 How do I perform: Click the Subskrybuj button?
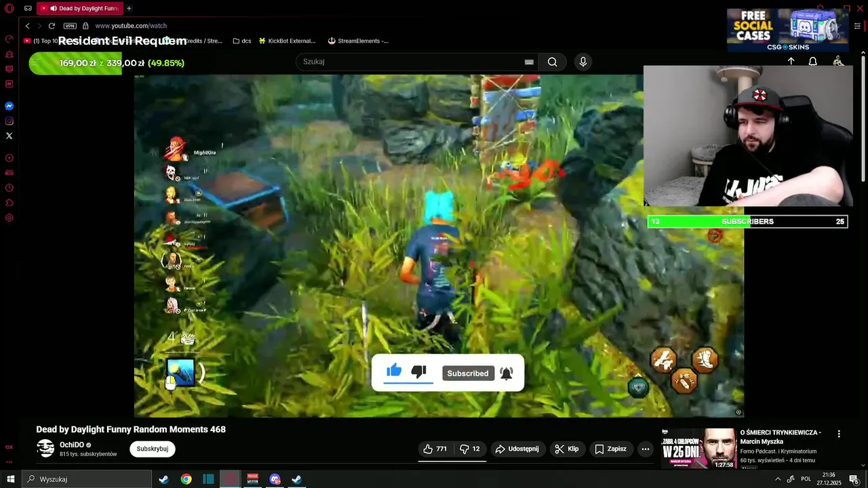click(153, 449)
